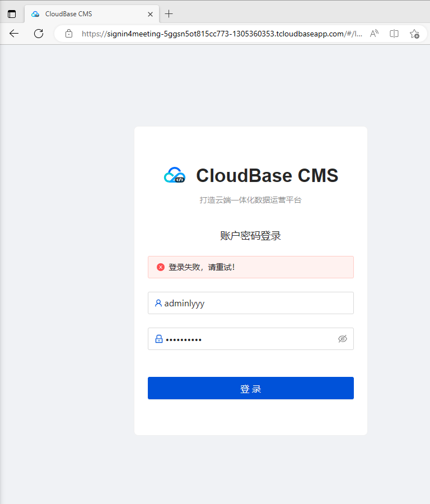This screenshot has width=430, height=504.
Task: Click the 账户密码登录 title
Action: [x=250, y=236]
